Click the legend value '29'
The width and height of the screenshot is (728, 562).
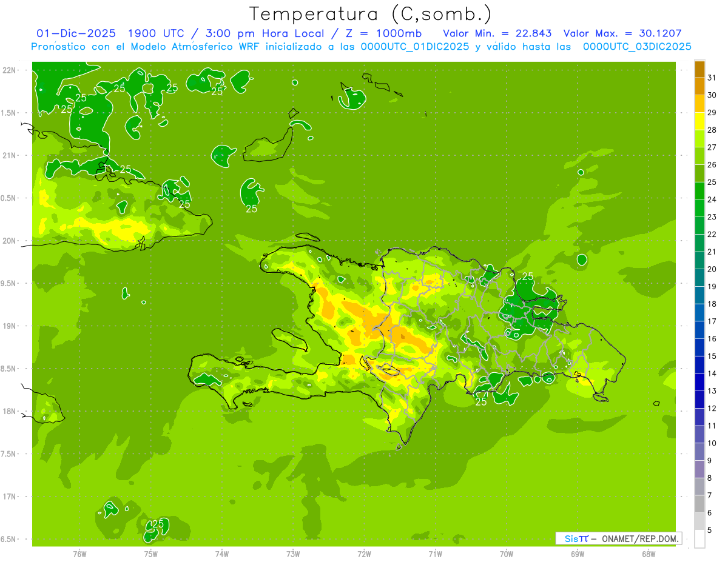pos(712,113)
